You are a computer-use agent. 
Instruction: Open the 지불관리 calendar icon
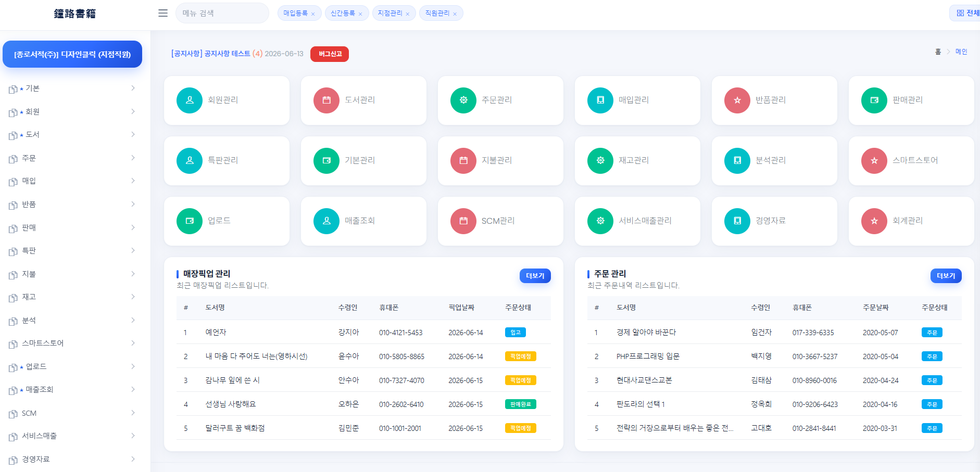click(463, 161)
